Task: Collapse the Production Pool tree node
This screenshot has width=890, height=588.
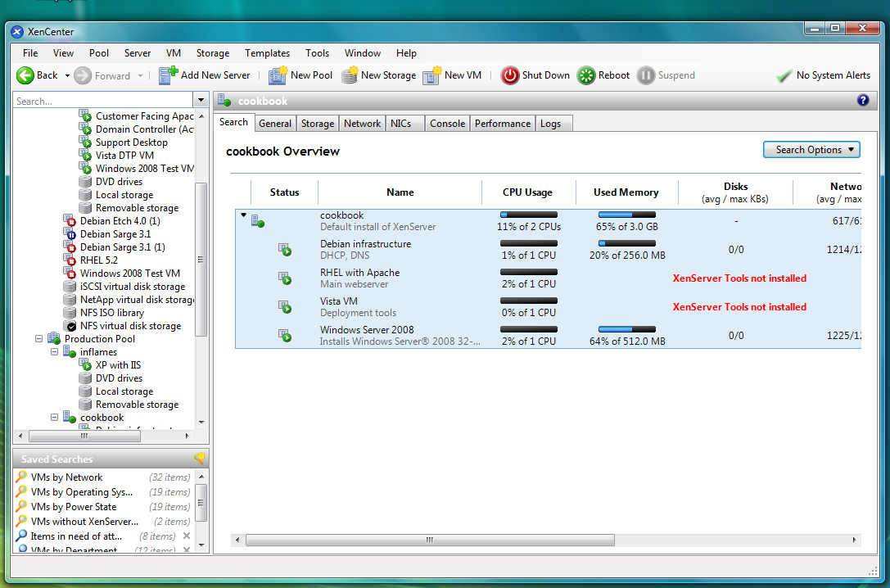Action: tap(39, 339)
